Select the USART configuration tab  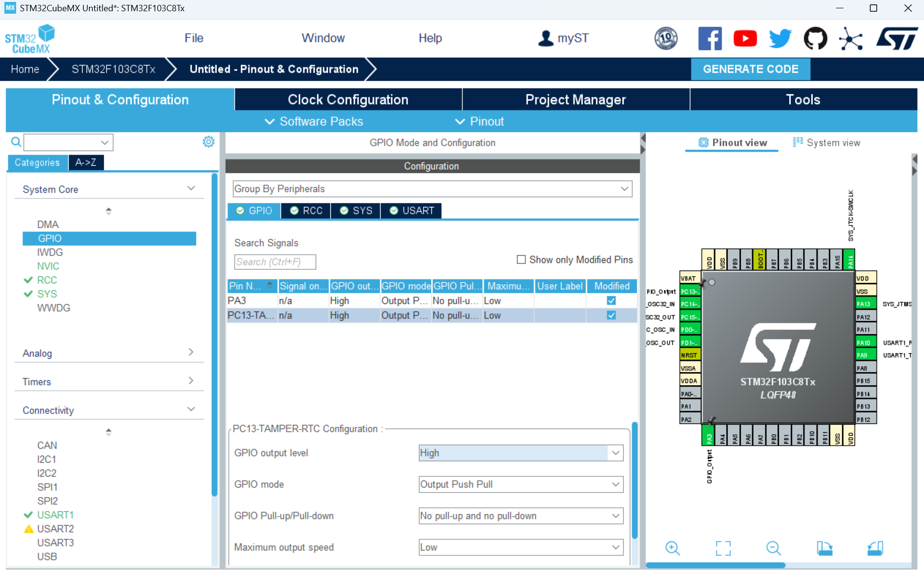[x=411, y=211]
